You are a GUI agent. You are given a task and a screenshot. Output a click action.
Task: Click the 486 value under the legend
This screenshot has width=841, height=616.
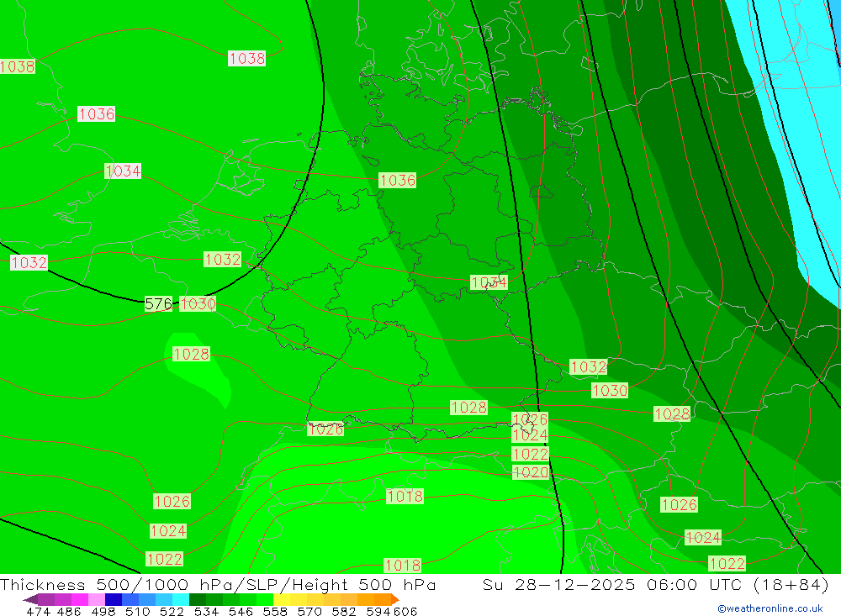tap(69, 611)
